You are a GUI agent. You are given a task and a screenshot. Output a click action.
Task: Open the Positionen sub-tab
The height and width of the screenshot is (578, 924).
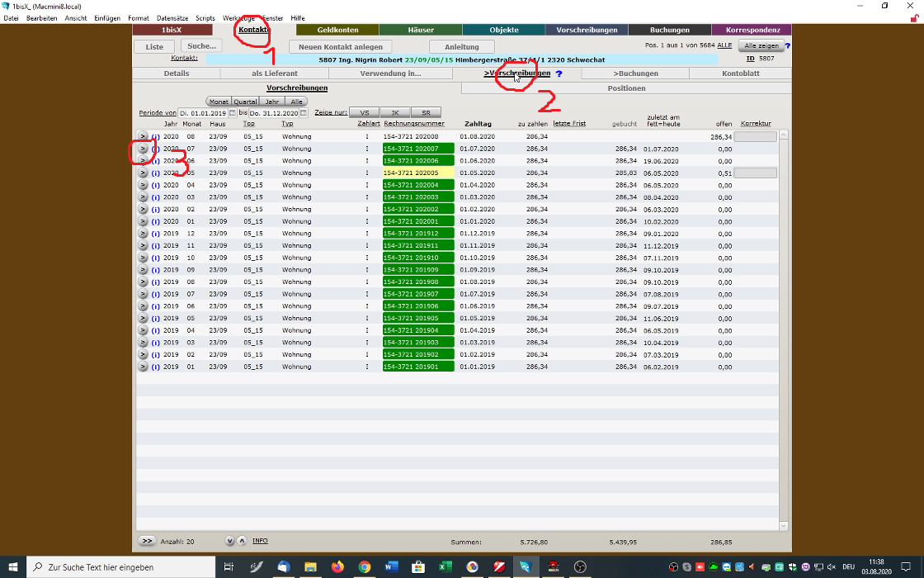pos(626,88)
